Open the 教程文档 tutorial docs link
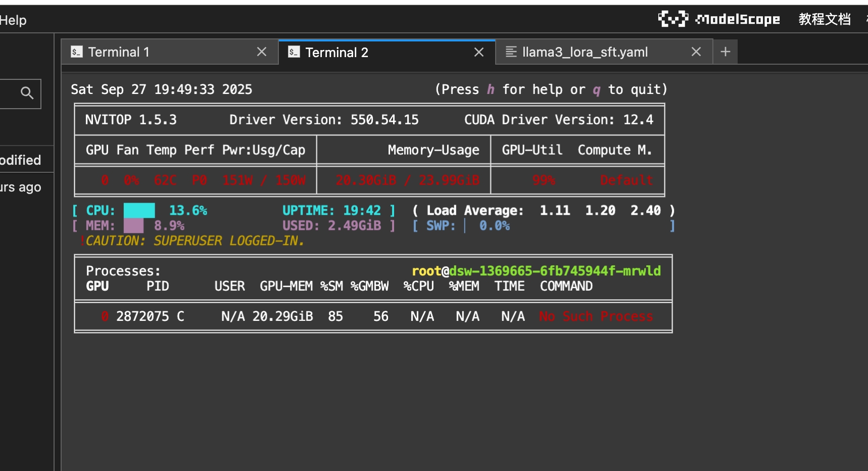The image size is (868, 471). click(824, 19)
